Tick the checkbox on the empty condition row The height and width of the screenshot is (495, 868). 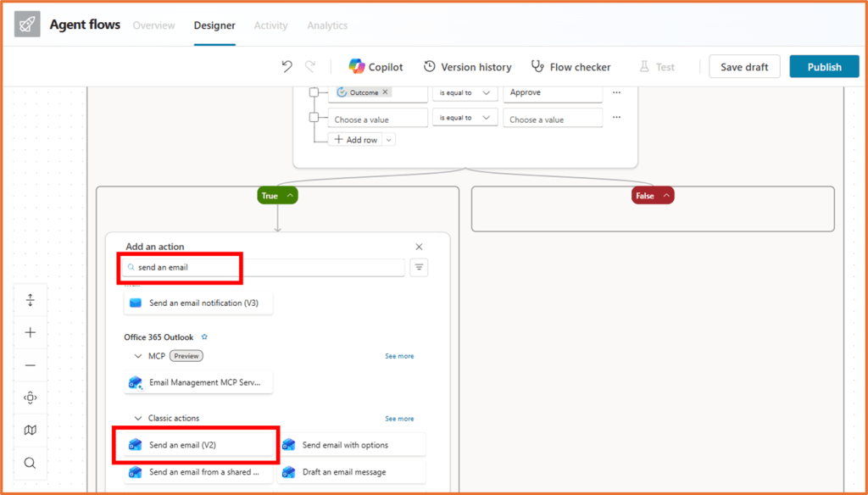[x=314, y=118]
